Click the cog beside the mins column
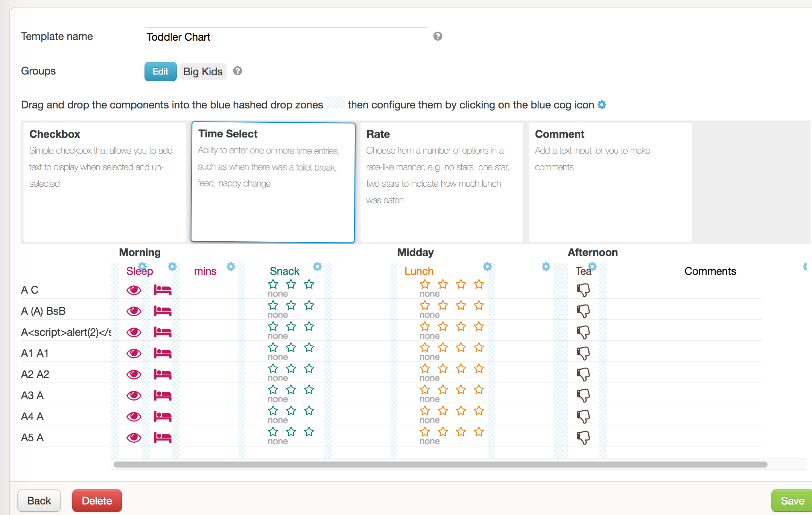Image resolution: width=812 pixels, height=515 pixels. click(x=231, y=267)
